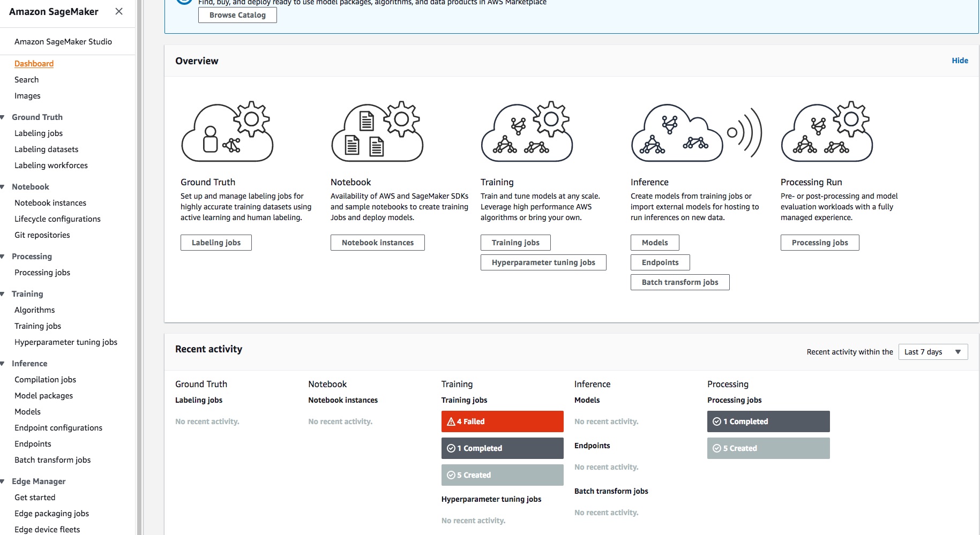The image size is (980, 535).
Task: Click the Notebook cloud documents icon
Action: [x=378, y=132]
